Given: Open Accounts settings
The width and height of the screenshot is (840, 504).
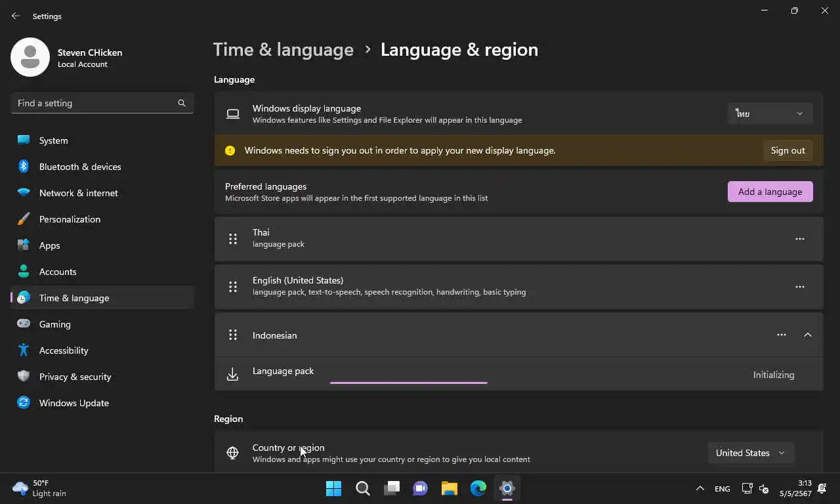Looking at the screenshot, I should (x=102, y=272).
